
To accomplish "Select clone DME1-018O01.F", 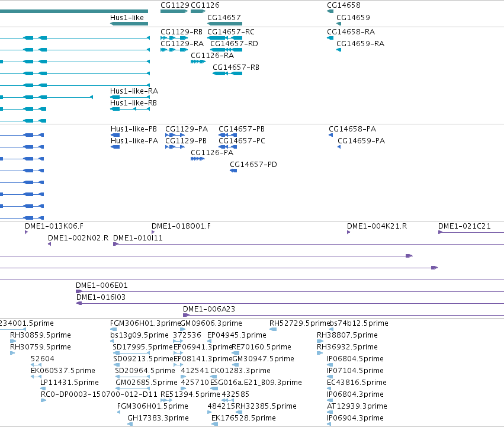I will click(181, 226).
